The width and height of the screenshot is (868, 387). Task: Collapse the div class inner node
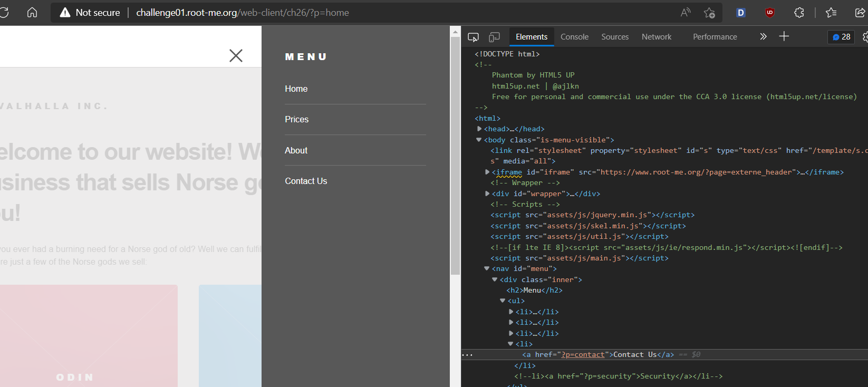click(x=495, y=279)
